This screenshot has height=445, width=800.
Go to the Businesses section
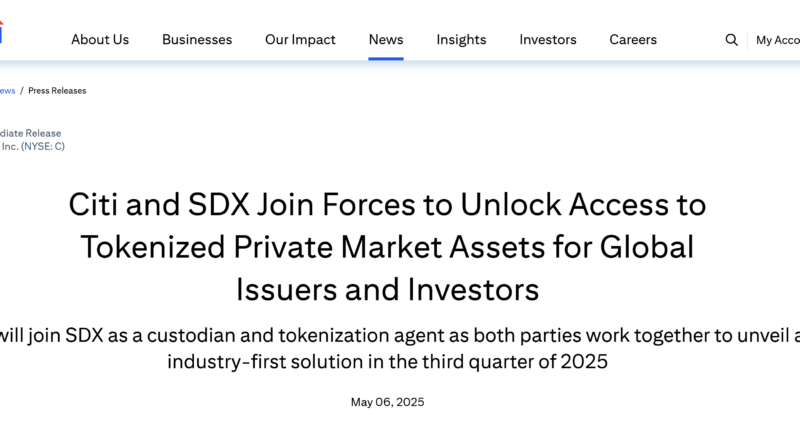click(x=197, y=40)
